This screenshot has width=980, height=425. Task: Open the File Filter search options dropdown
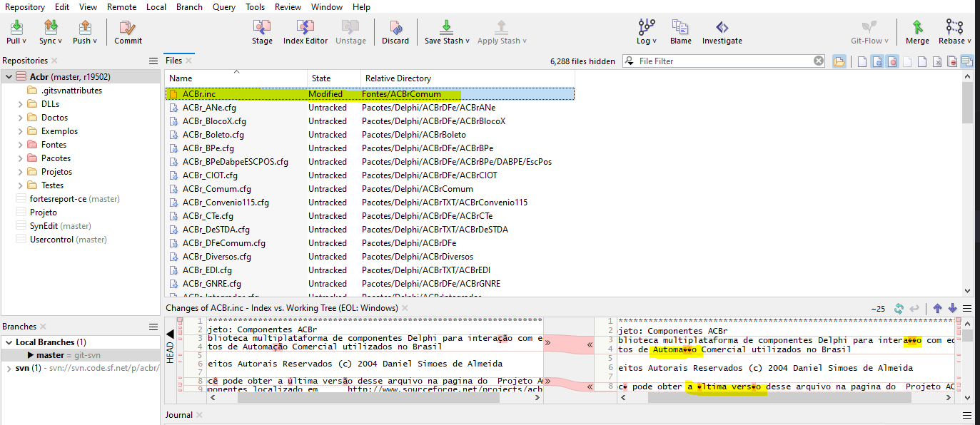pyautogui.click(x=630, y=61)
